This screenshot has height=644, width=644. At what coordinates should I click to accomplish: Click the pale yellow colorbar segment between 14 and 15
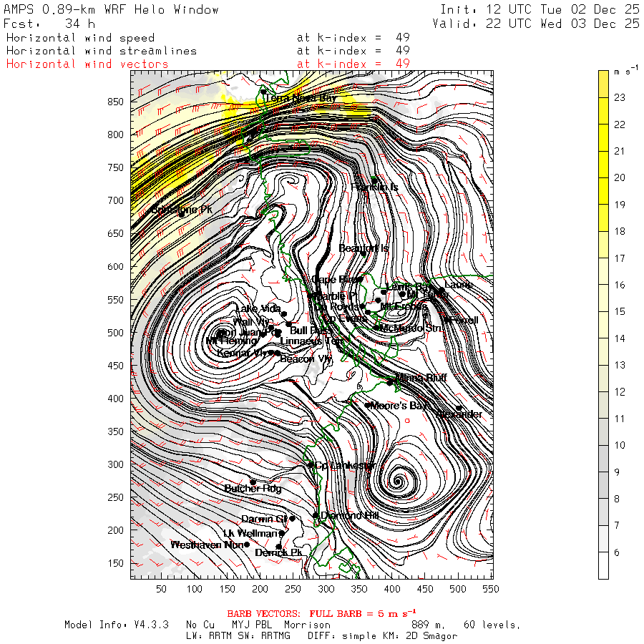603,325
